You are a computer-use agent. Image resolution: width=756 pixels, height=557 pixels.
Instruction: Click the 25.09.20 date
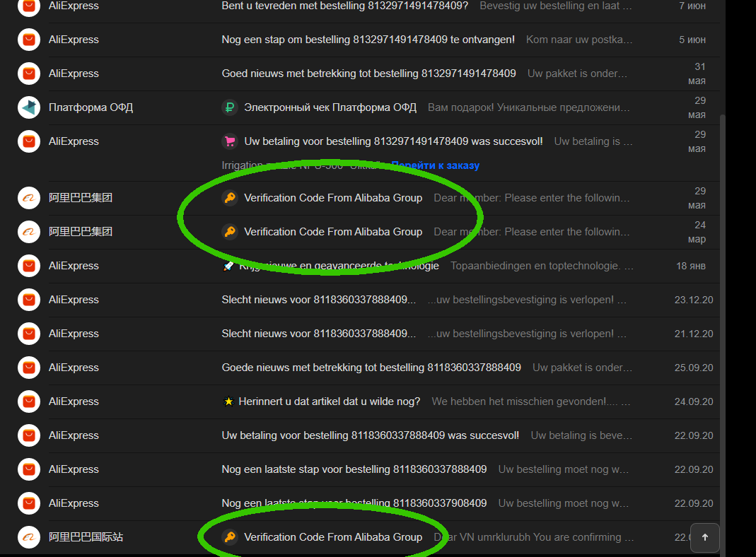click(x=694, y=367)
